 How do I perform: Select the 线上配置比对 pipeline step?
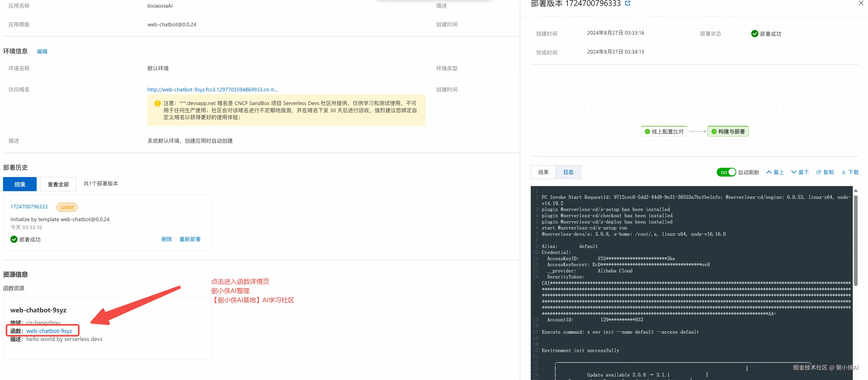tap(664, 132)
